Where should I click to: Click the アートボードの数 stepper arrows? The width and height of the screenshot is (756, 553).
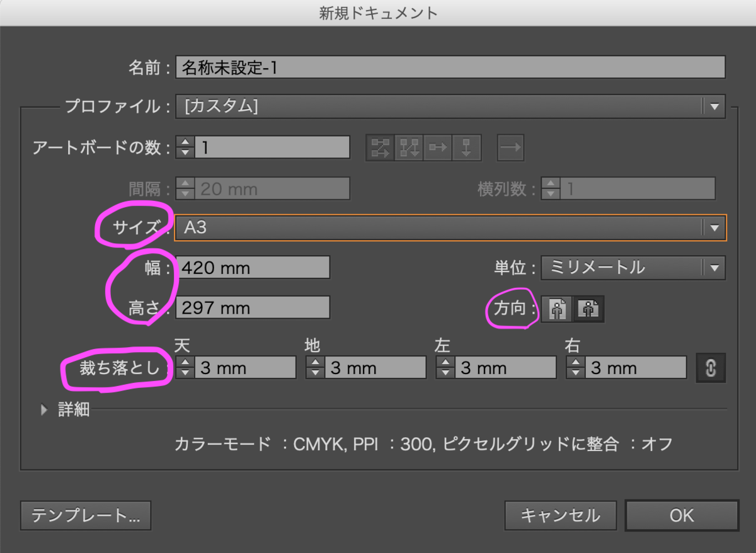pos(185,147)
